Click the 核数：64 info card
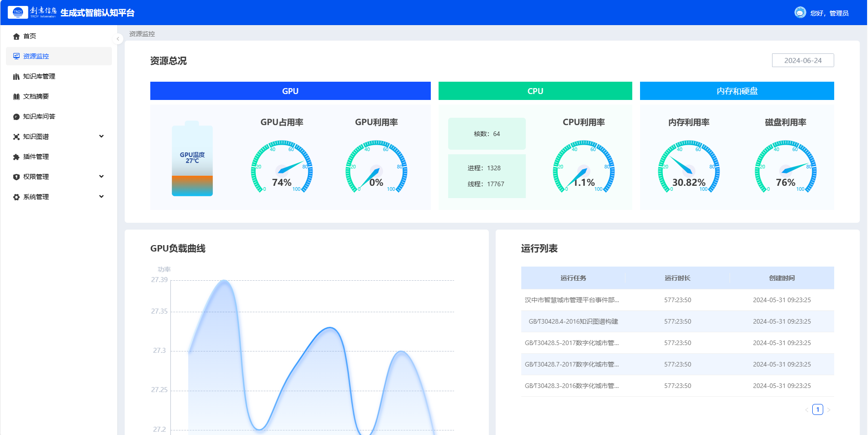The height and width of the screenshot is (435, 868). [487, 134]
